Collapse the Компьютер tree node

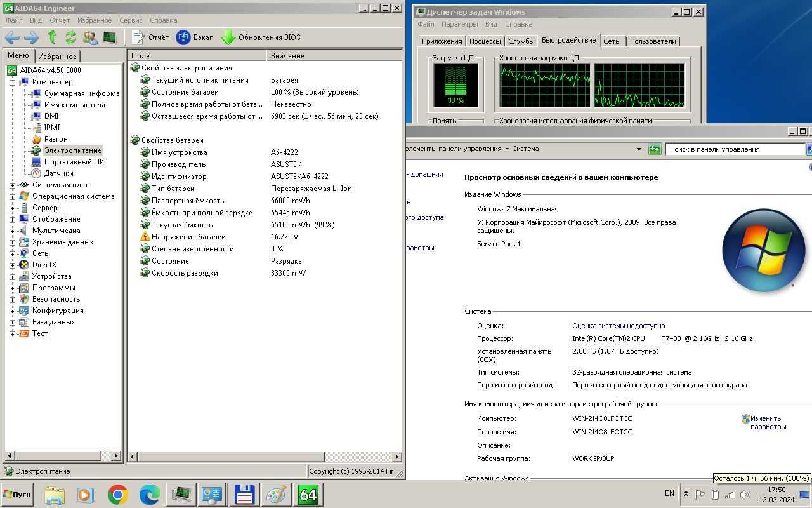[12, 82]
